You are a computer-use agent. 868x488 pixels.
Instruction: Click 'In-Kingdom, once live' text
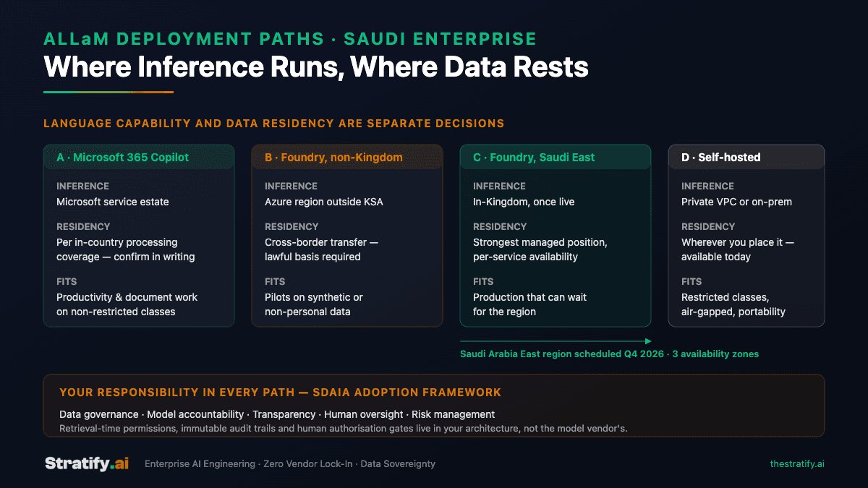tap(524, 202)
